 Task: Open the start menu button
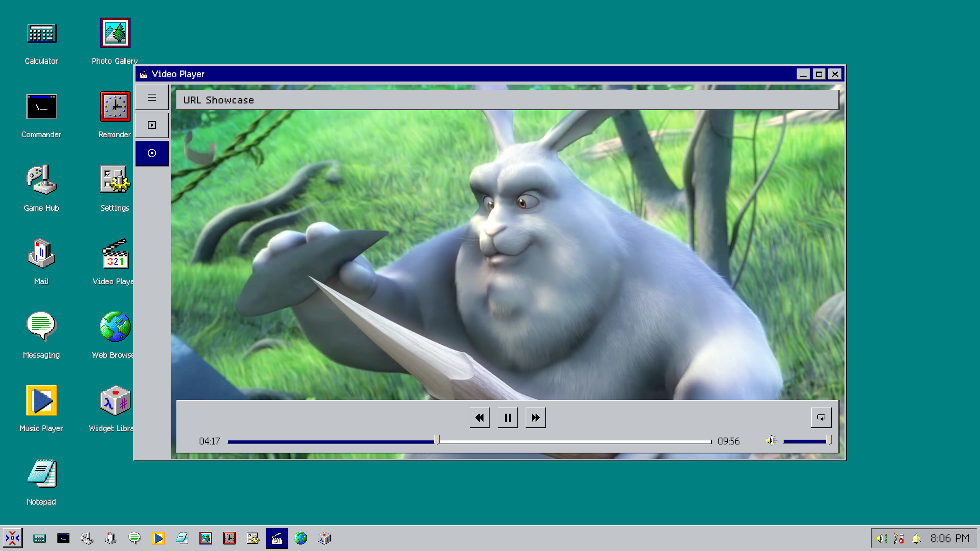13,538
